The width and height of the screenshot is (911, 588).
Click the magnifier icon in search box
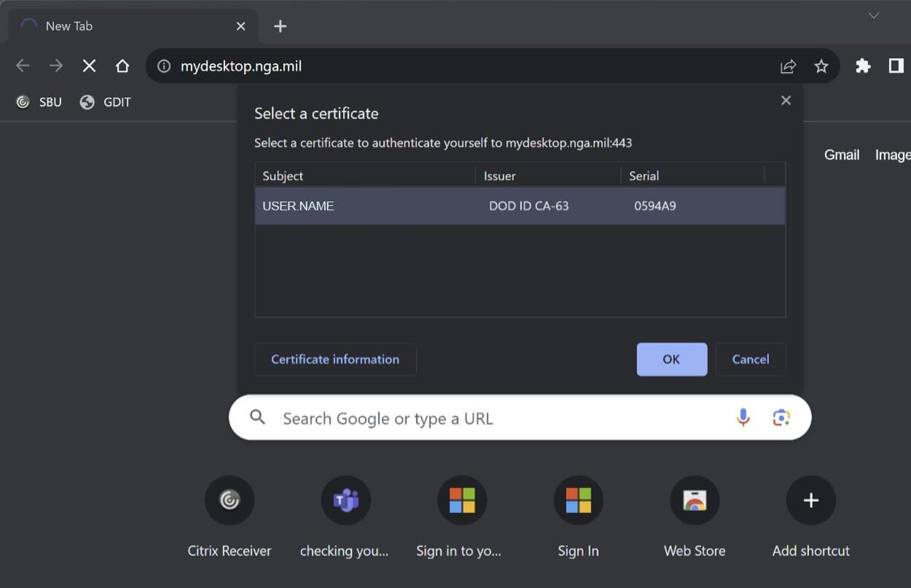(257, 417)
